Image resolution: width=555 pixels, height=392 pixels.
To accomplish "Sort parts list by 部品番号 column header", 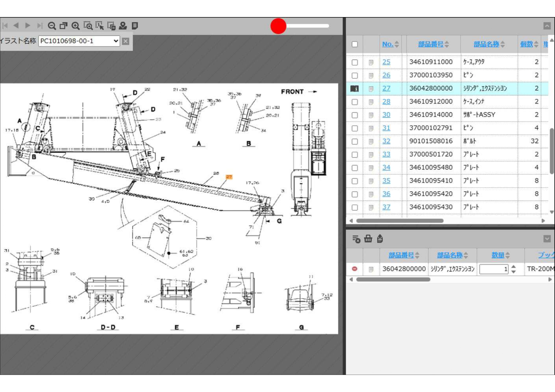I will pos(430,44).
